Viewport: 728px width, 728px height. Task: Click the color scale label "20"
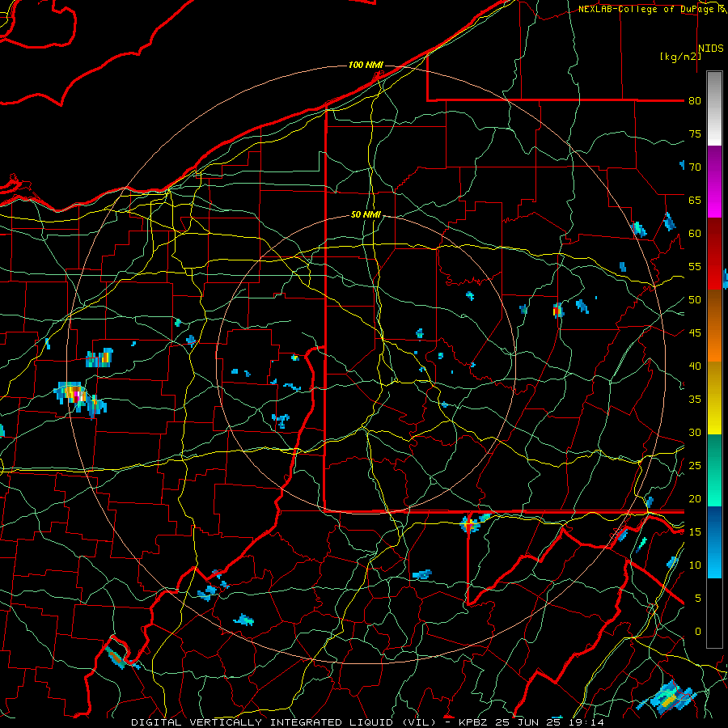695,498
